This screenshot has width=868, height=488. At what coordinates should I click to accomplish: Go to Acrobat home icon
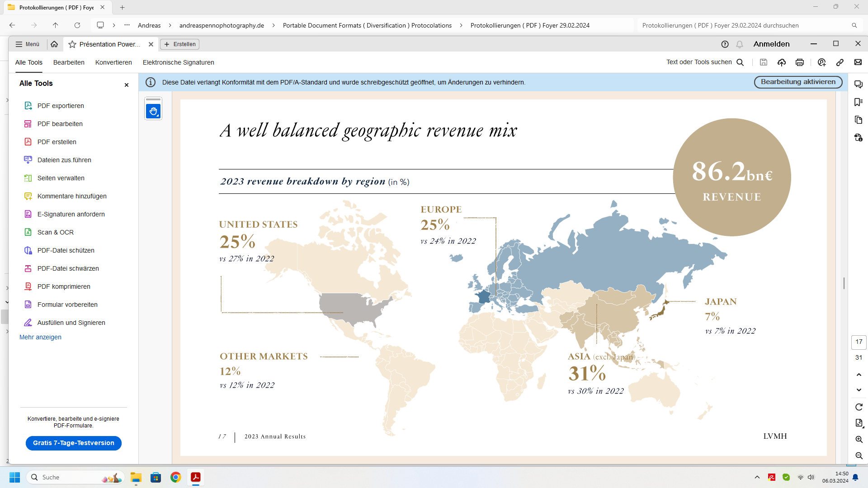54,44
